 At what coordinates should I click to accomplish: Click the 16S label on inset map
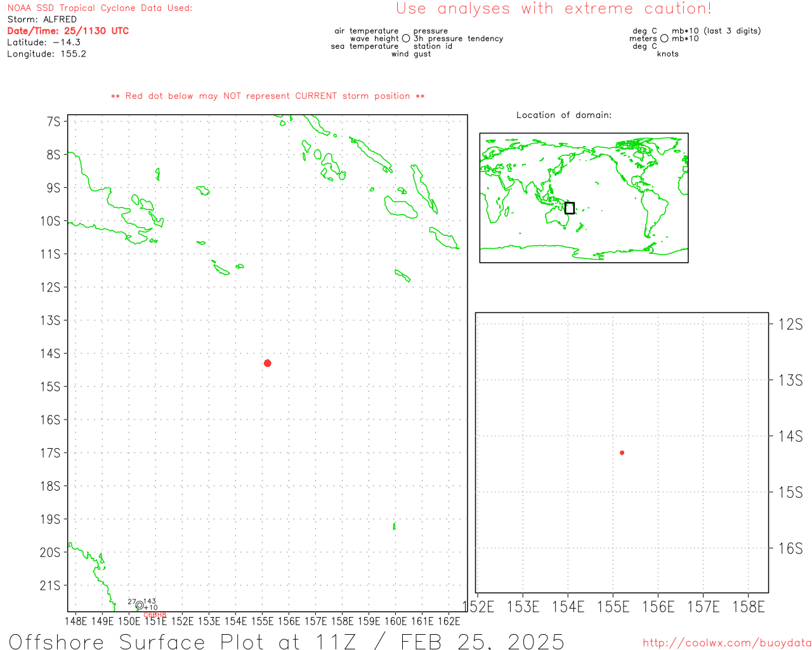pos(790,548)
